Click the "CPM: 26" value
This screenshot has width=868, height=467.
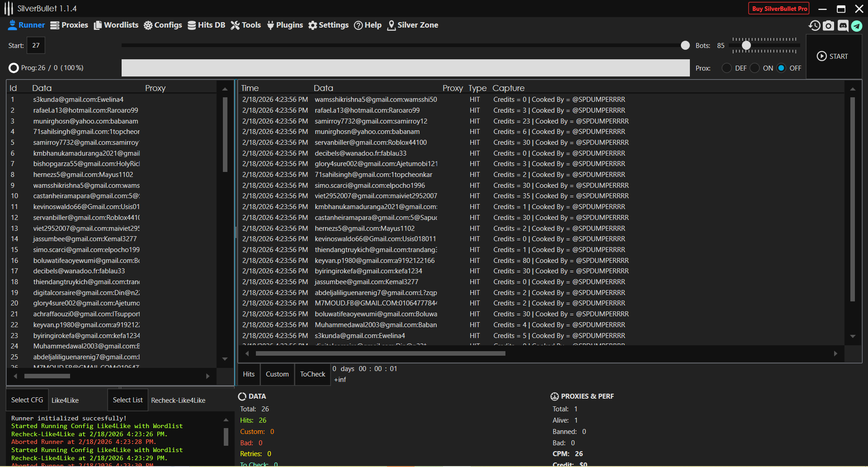568,454
